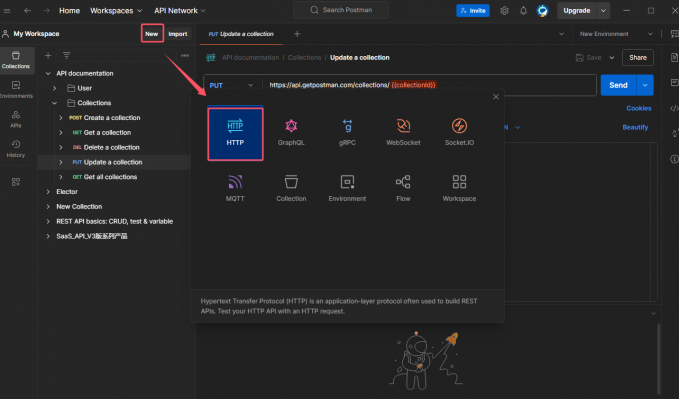Click the Invite button
Viewport: 679px width, 399px height.
(473, 11)
